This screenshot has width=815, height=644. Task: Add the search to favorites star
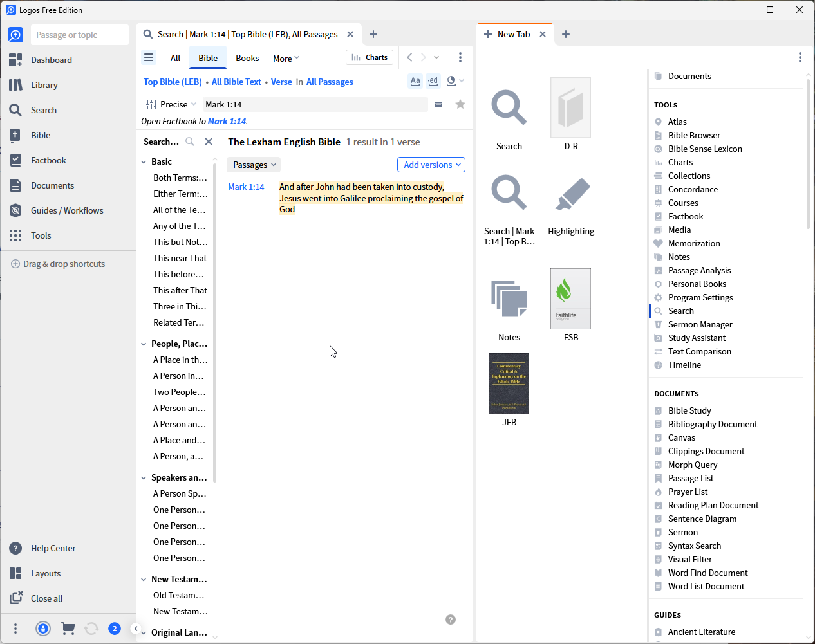tap(460, 104)
